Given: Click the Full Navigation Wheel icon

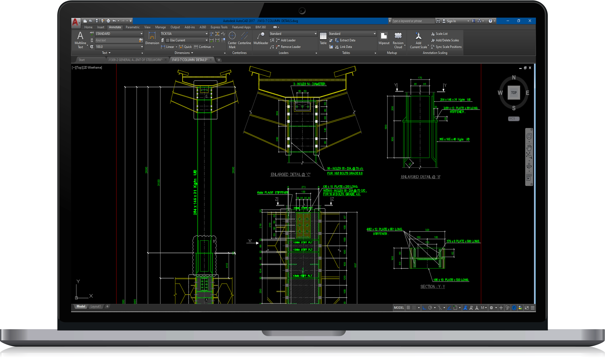Looking at the screenshot, I should (x=529, y=136).
